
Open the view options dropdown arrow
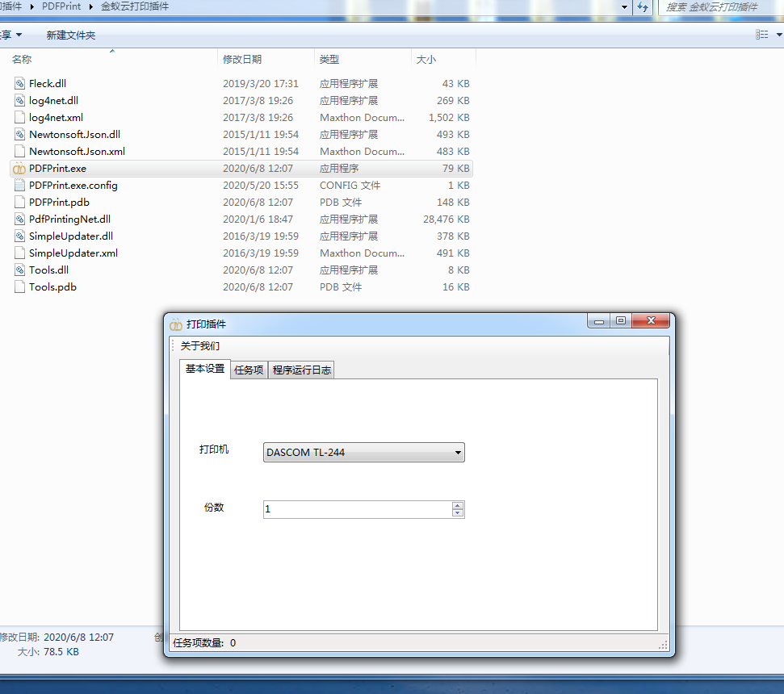coord(779,35)
